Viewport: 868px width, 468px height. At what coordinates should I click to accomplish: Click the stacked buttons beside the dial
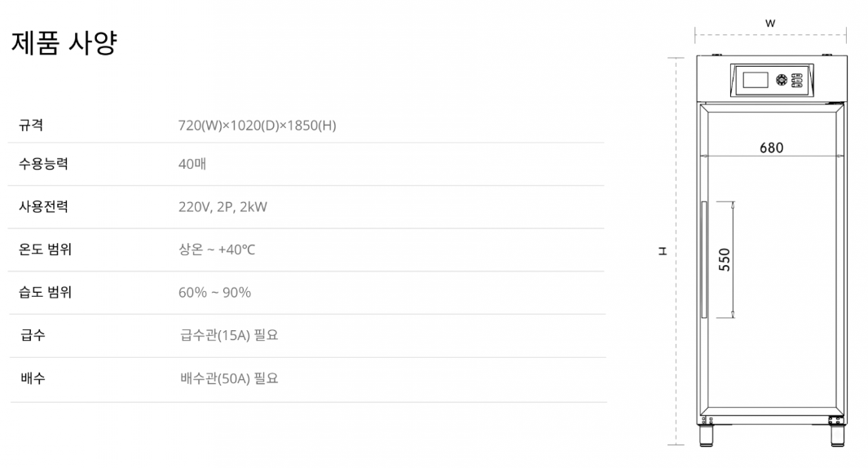point(798,80)
